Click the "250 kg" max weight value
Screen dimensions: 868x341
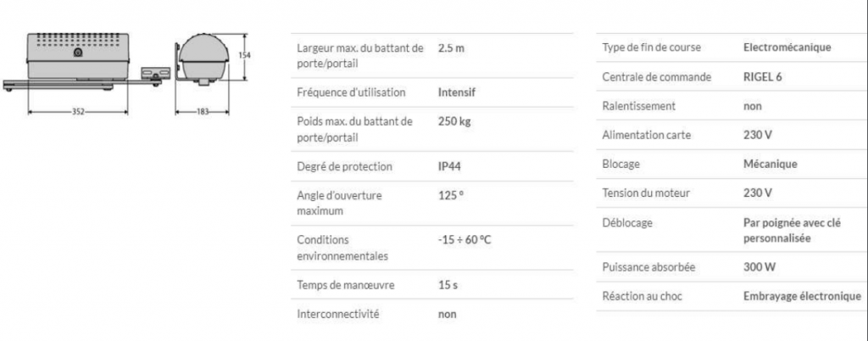click(x=454, y=122)
